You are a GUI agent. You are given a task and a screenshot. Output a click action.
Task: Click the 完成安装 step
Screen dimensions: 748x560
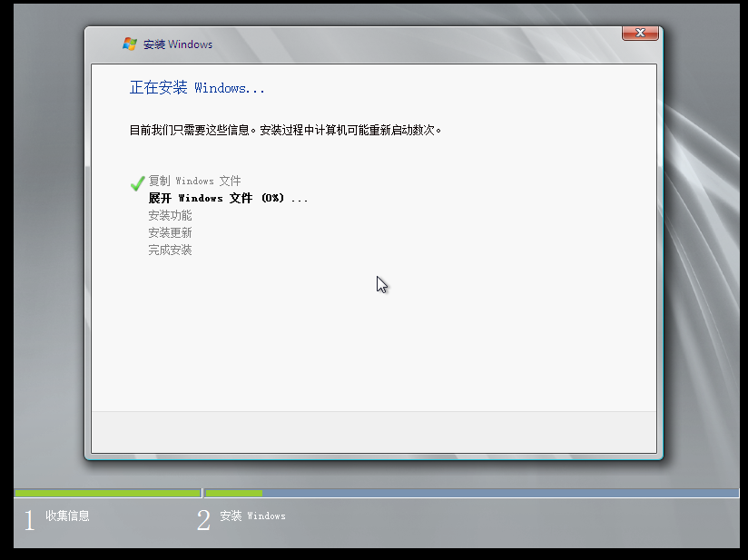pyautogui.click(x=171, y=250)
